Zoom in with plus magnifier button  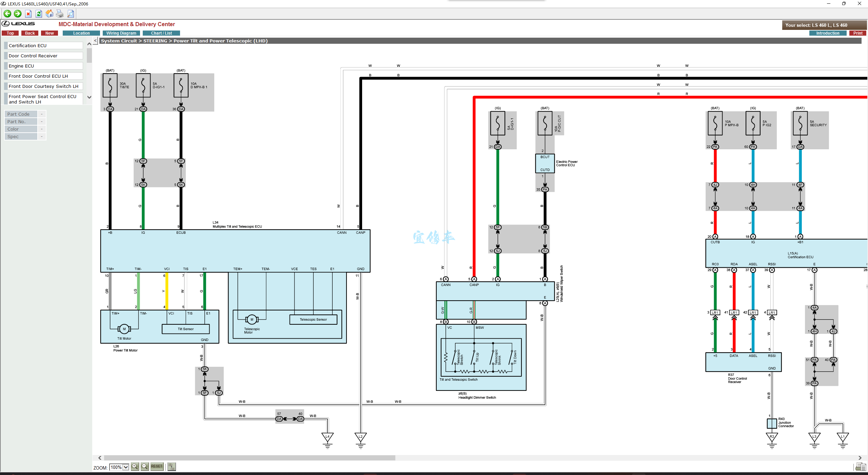[x=135, y=467]
